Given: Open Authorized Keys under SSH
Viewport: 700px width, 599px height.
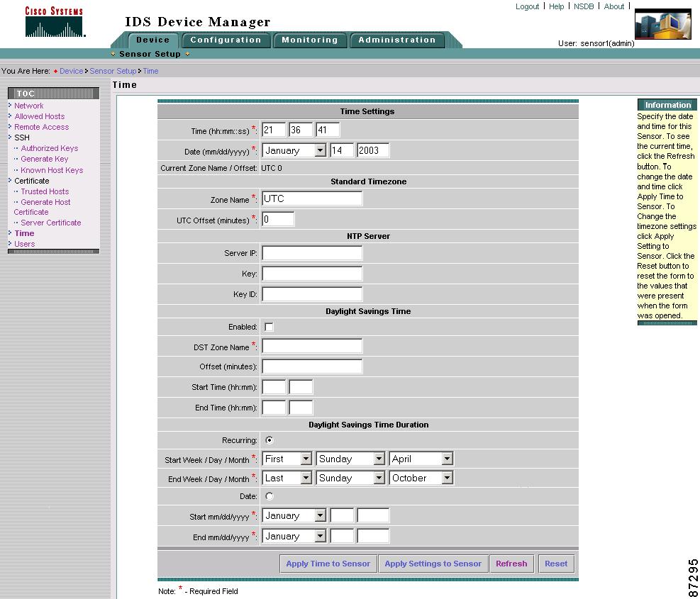Looking at the screenshot, I should point(49,148).
